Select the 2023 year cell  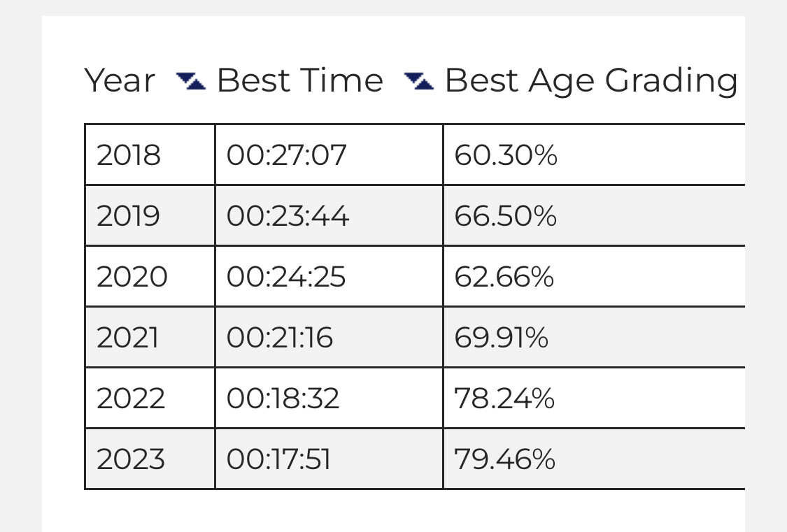(150, 459)
